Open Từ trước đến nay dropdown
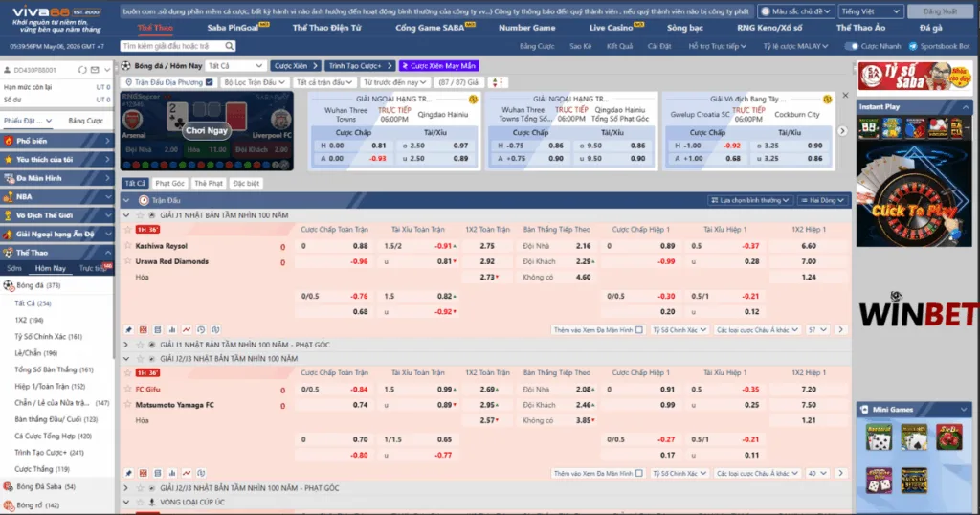 tap(394, 82)
